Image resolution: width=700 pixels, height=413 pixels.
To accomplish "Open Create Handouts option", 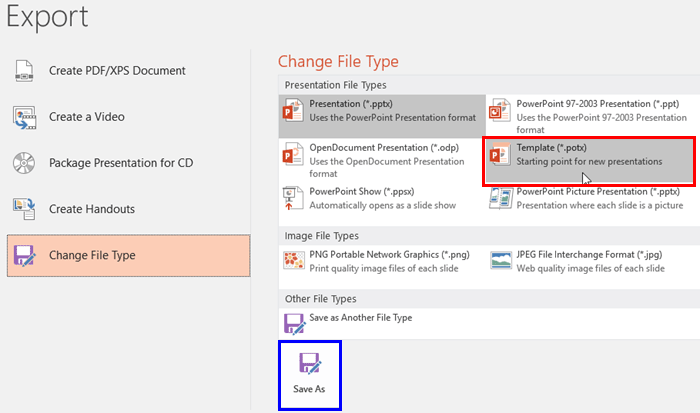I will pyautogui.click(x=129, y=209).
